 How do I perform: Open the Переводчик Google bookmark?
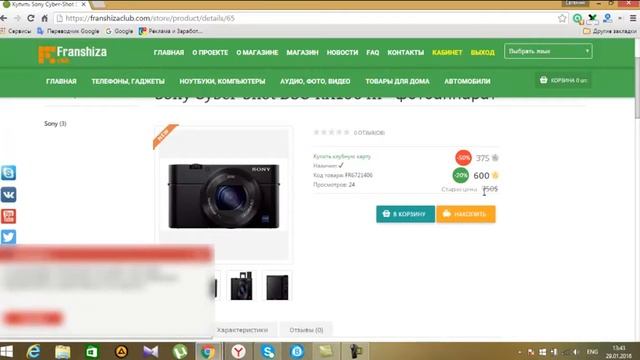coord(68,31)
